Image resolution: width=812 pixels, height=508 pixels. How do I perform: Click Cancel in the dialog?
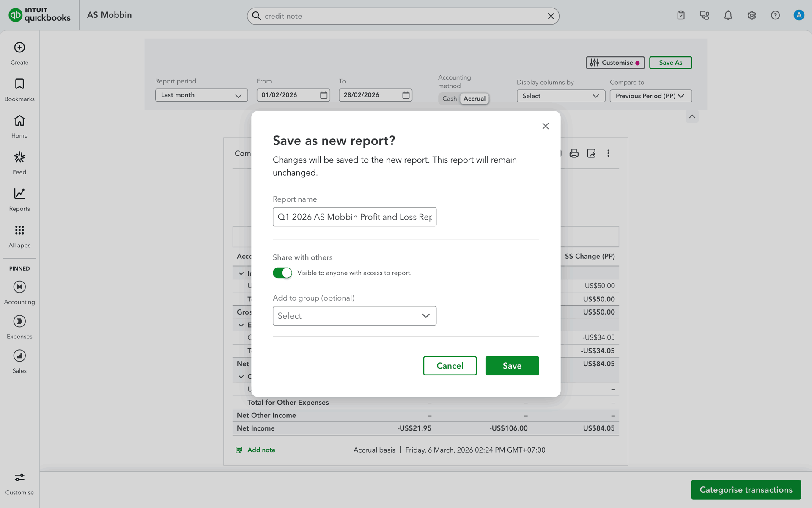[x=450, y=366]
